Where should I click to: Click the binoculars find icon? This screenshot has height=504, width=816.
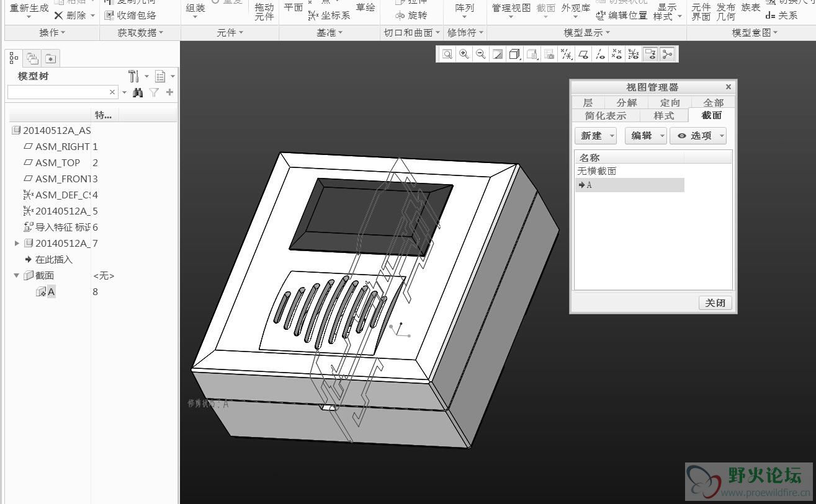click(x=138, y=92)
